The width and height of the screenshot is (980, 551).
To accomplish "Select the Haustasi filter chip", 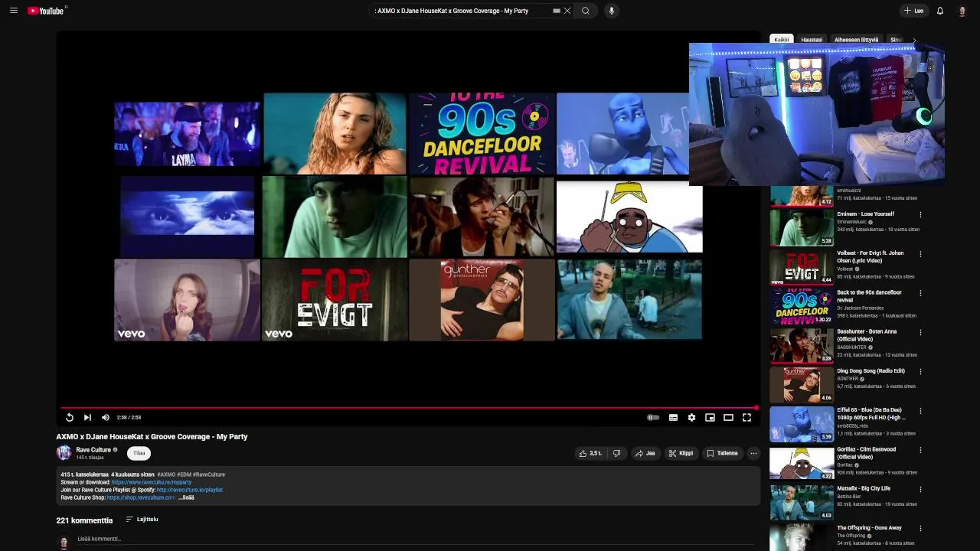I will click(x=812, y=40).
